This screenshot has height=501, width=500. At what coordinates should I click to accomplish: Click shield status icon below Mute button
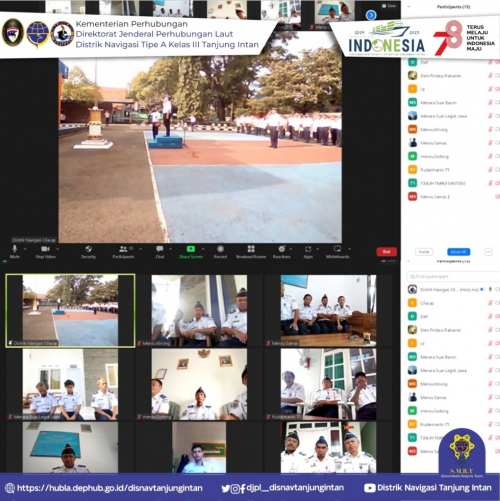[5, 262]
